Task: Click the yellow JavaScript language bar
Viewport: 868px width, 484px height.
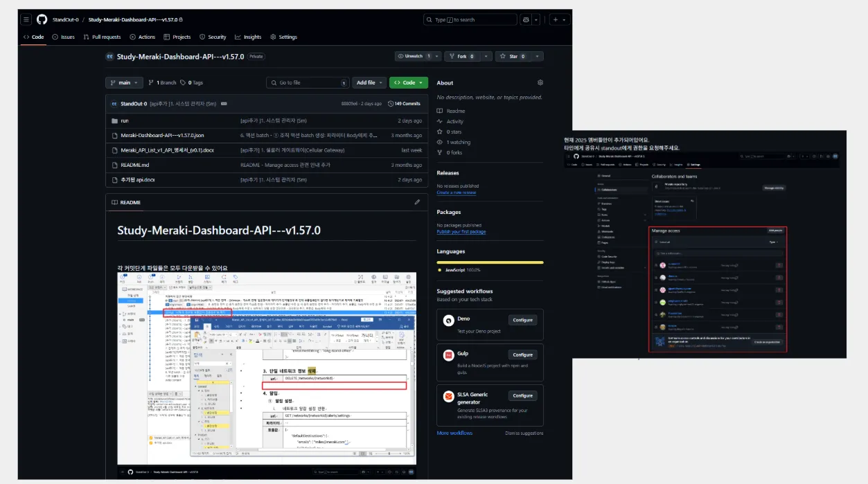Action: 490,262
